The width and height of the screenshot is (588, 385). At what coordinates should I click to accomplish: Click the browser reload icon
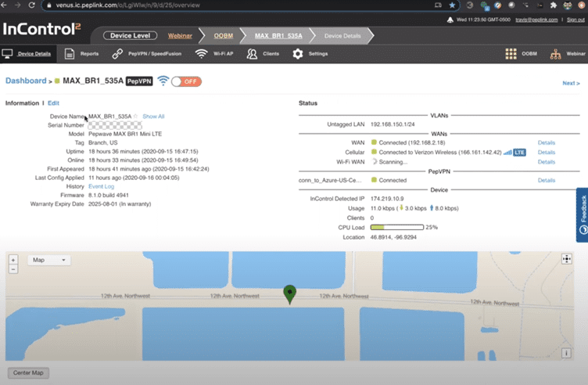tap(32, 5)
